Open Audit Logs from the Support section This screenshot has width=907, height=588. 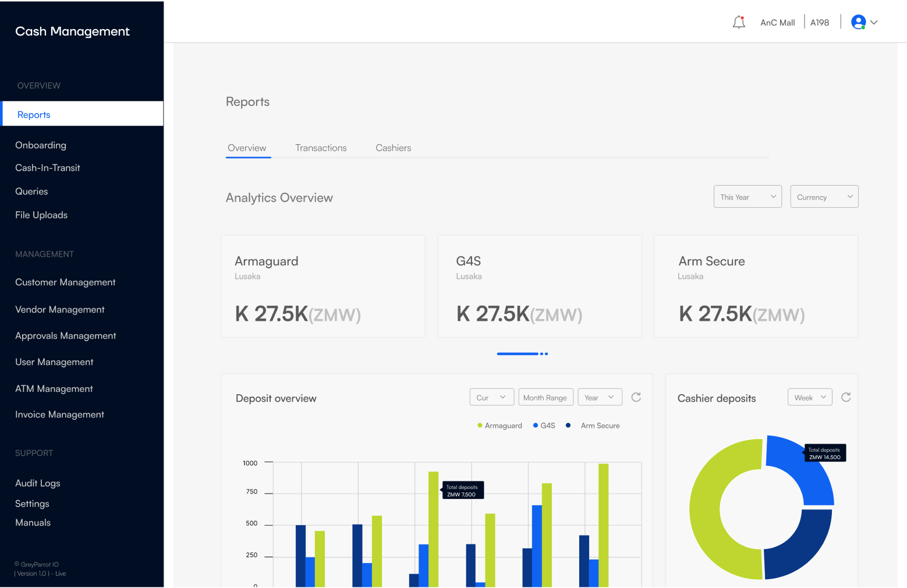click(37, 483)
